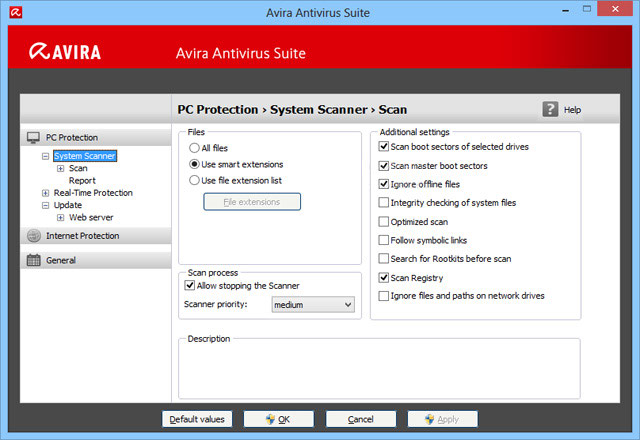Open the Scanner priority dropdown

click(x=313, y=304)
